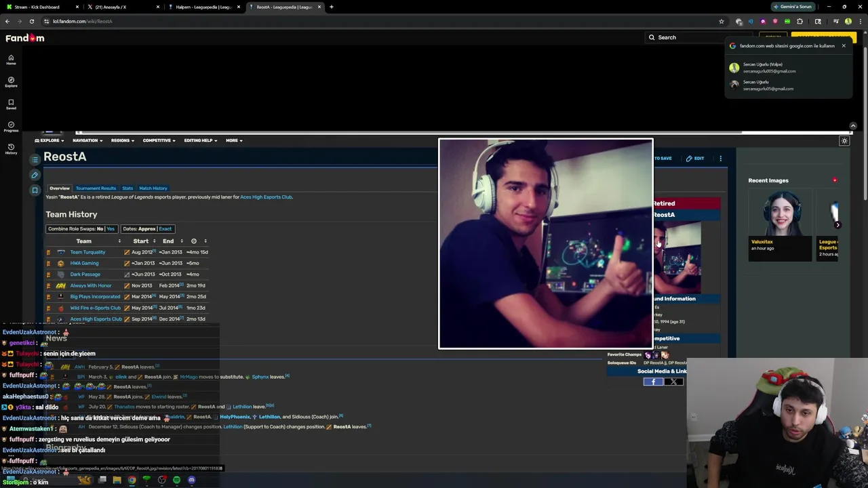Open the HWA Gaming link
868x488 pixels.
pyautogui.click(x=85, y=263)
